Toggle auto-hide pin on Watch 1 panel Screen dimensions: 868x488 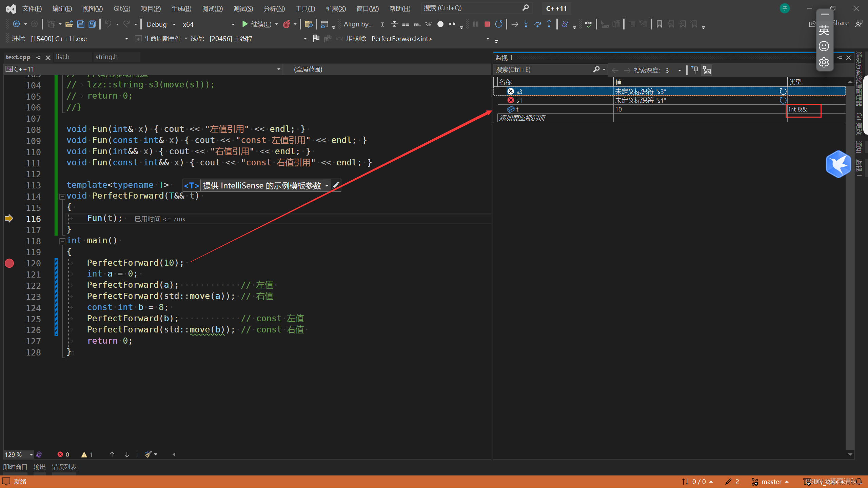click(x=840, y=58)
